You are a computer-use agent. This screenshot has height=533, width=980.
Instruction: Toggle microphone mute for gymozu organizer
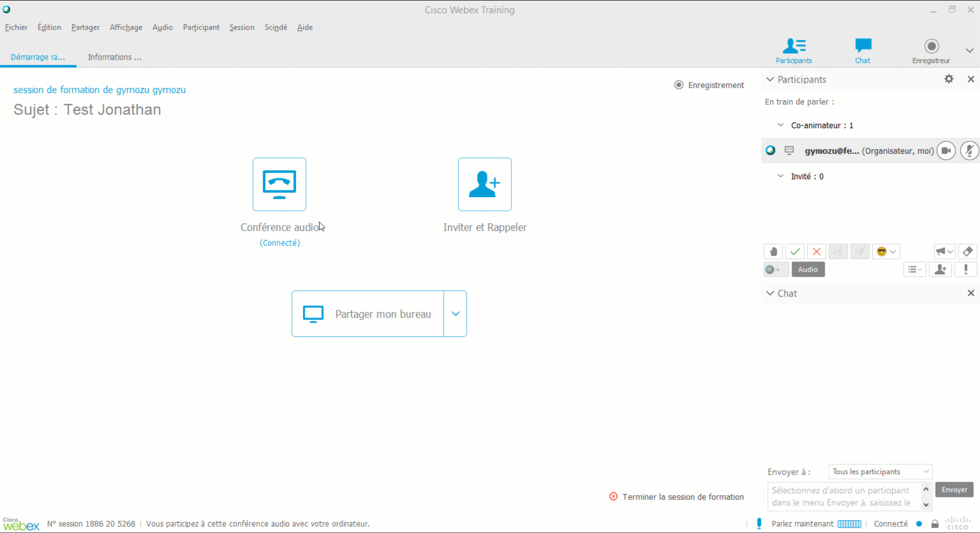[969, 151]
